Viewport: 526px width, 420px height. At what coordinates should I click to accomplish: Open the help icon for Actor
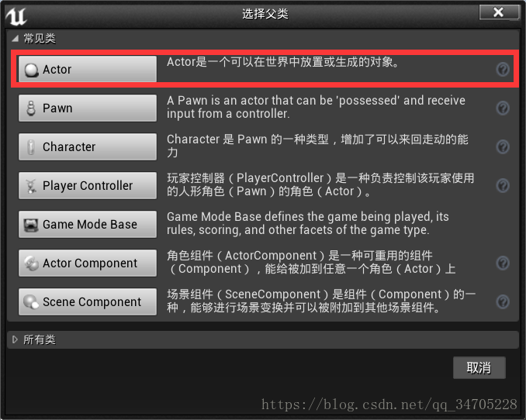point(503,70)
